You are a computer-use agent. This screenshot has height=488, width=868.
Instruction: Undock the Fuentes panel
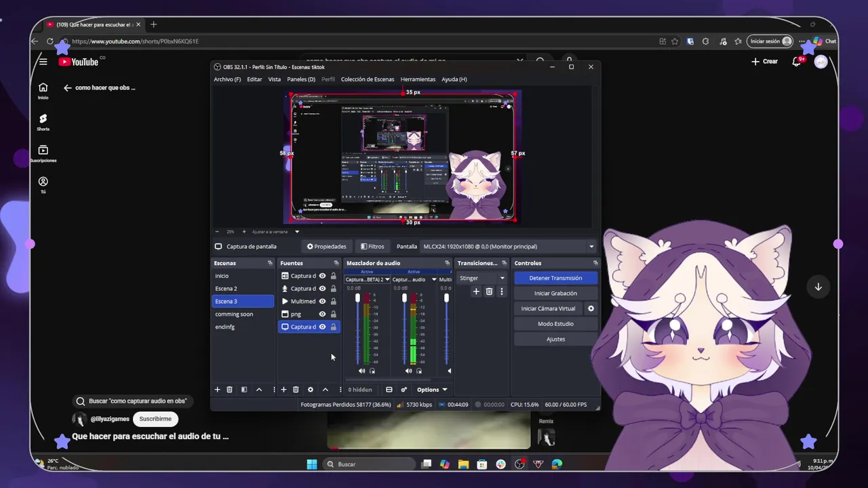pos(336,263)
